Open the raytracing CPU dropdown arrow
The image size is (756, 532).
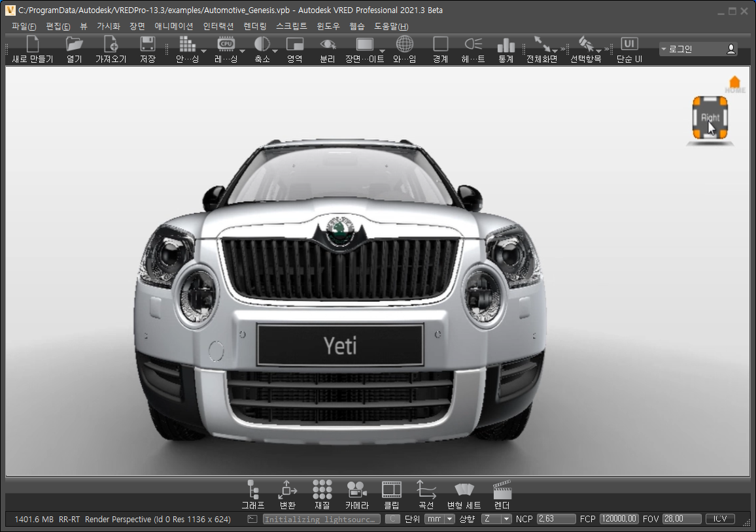242,51
